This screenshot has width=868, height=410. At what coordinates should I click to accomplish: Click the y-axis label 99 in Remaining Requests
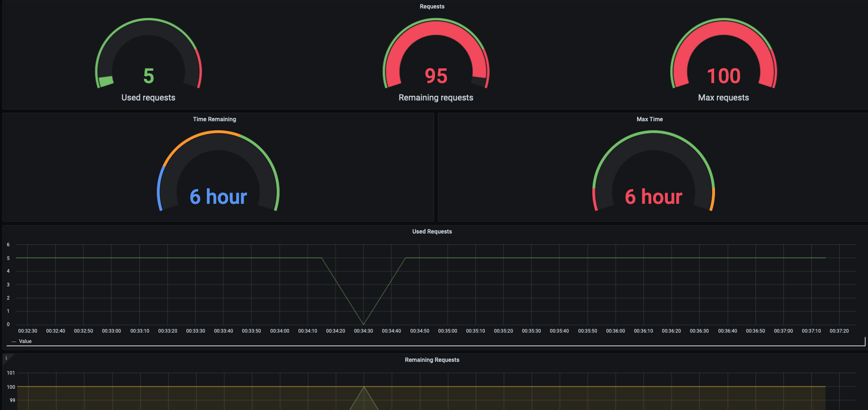click(x=12, y=401)
